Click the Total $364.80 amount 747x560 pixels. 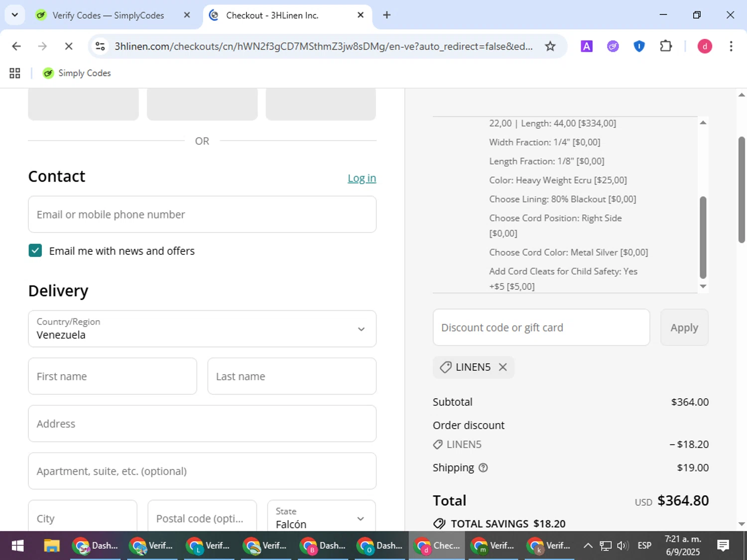[x=683, y=501]
